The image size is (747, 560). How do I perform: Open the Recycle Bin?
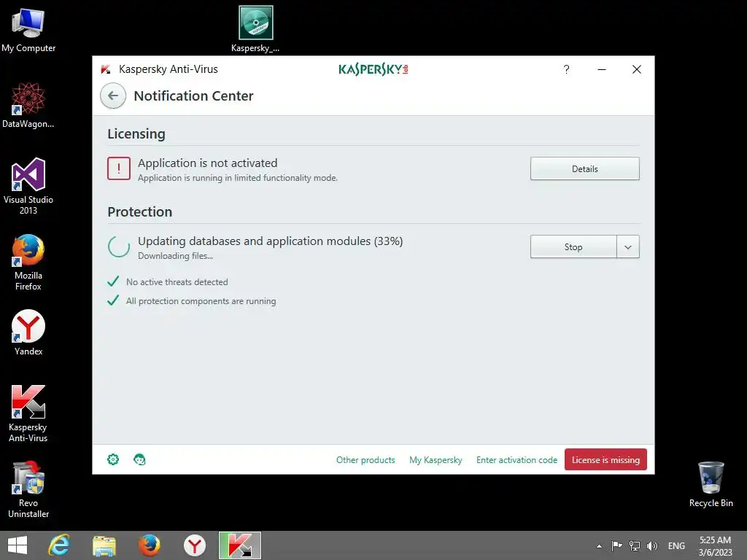(711, 484)
